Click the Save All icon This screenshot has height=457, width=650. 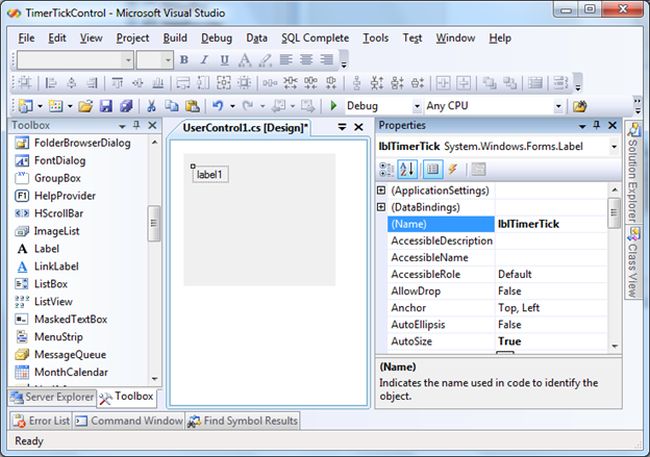126,106
